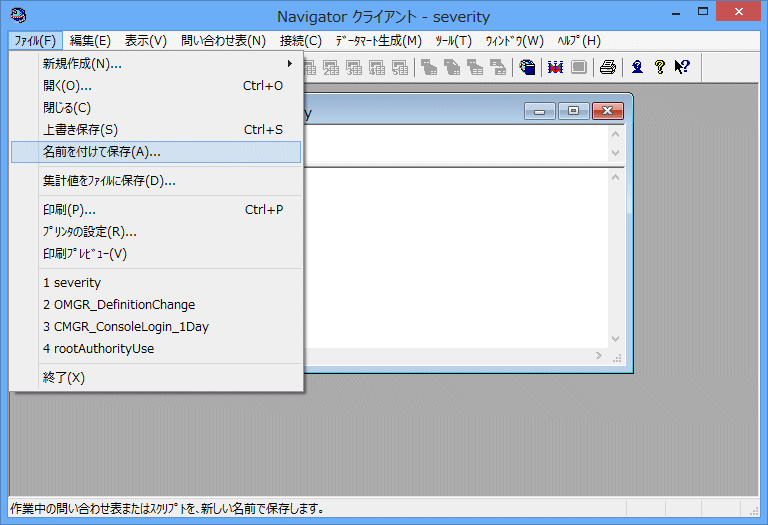Click the layout 5 toolbar icon
The image size is (768, 525).
400,67
